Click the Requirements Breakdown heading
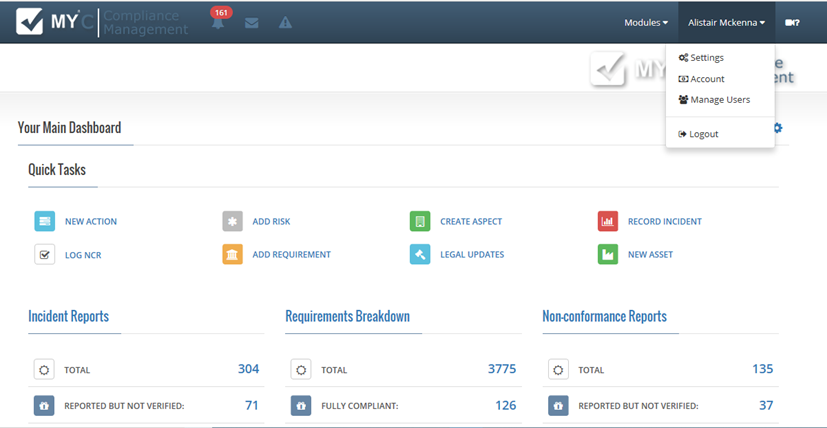Screen dimensions: 827x428 pyautogui.click(x=347, y=316)
